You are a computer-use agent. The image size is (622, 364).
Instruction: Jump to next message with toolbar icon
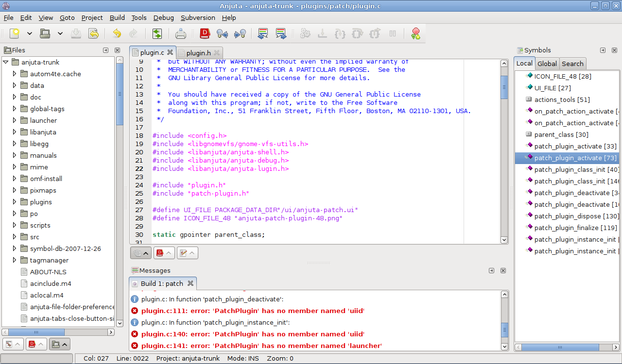click(x=281, y=33)
